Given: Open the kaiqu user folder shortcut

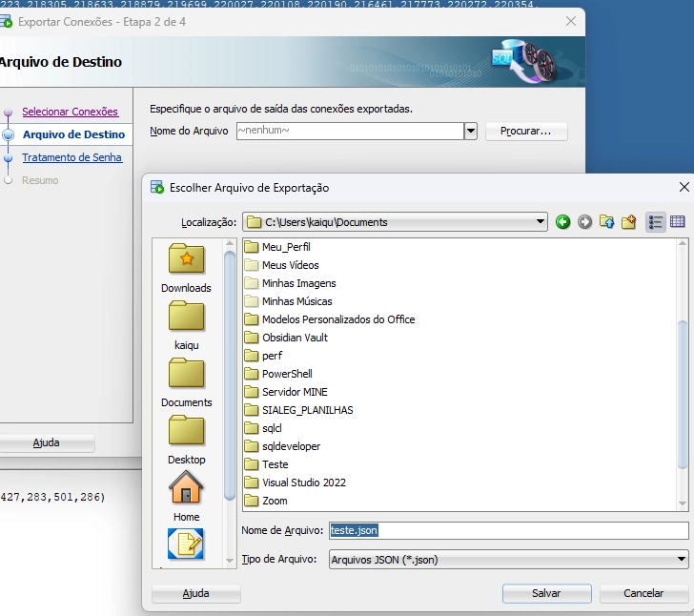Looking at the screenshot, I should (x=186, y=326).
